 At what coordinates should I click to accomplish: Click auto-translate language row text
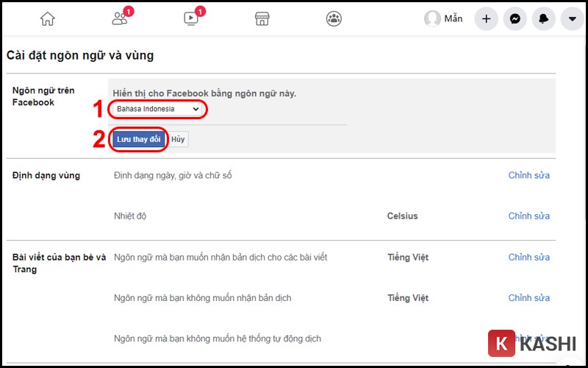pyautogui.click(x=218, y=339)
